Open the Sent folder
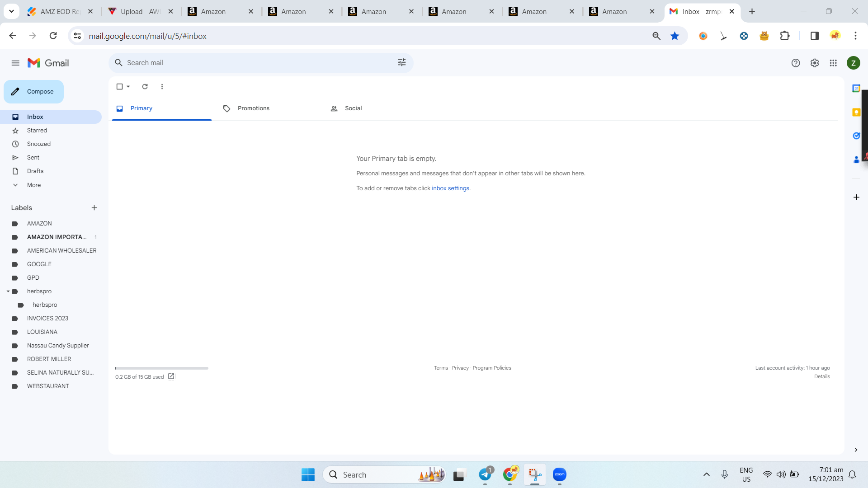 51,157
